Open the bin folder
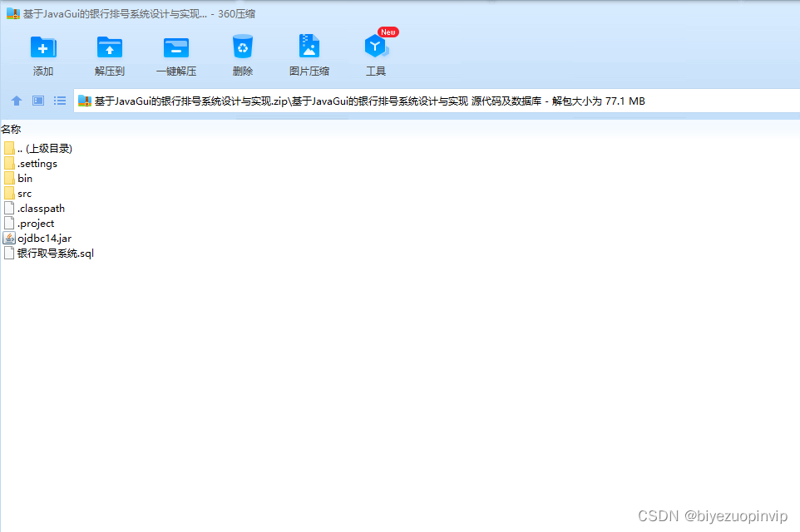 pyautogui.click(x=25, y=178)
